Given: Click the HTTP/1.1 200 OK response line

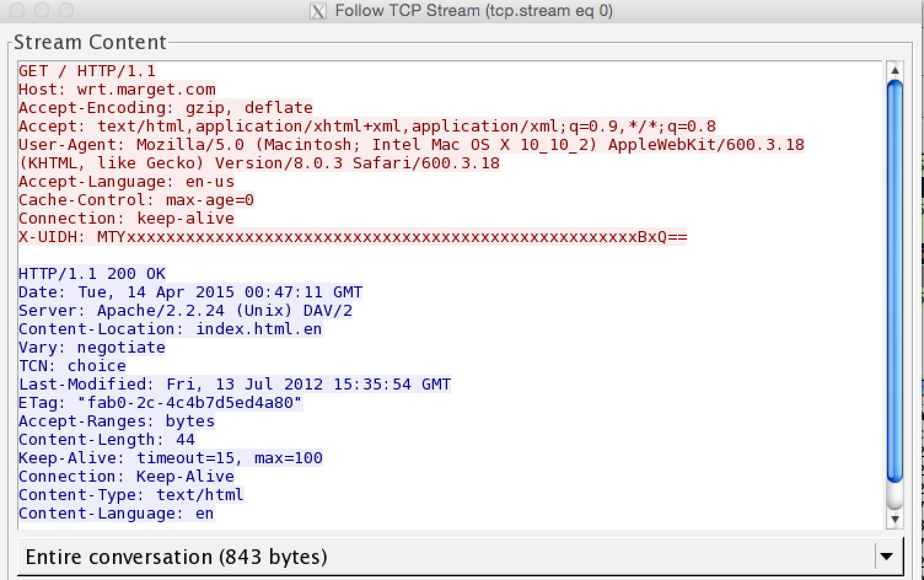Looking at the screenshot, I should [92, 274].
